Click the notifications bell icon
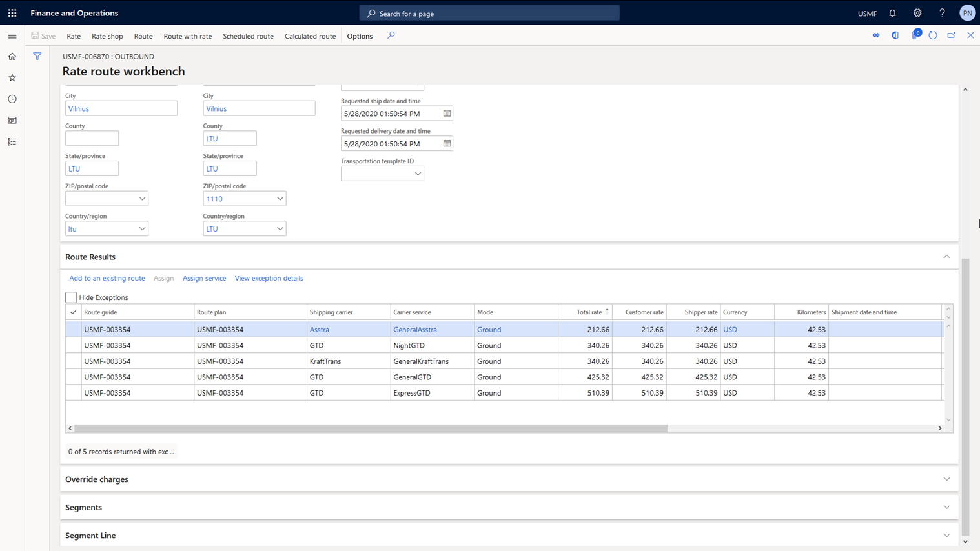 point(892,13)
